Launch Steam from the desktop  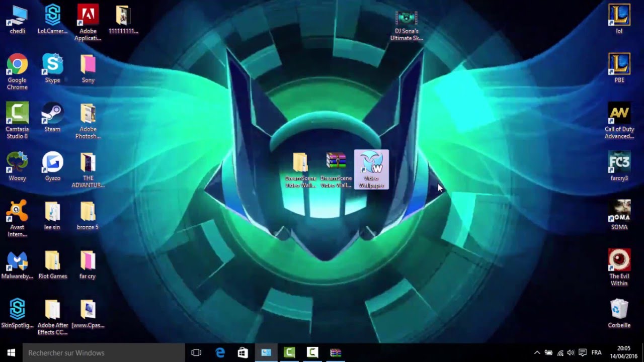coord(52,118)
